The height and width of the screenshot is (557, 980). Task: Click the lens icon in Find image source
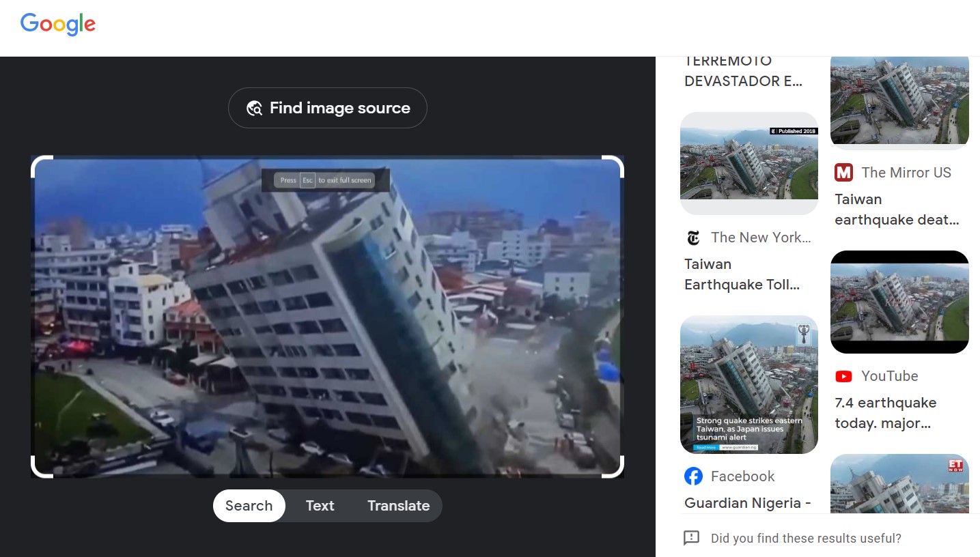pos(254,108)
